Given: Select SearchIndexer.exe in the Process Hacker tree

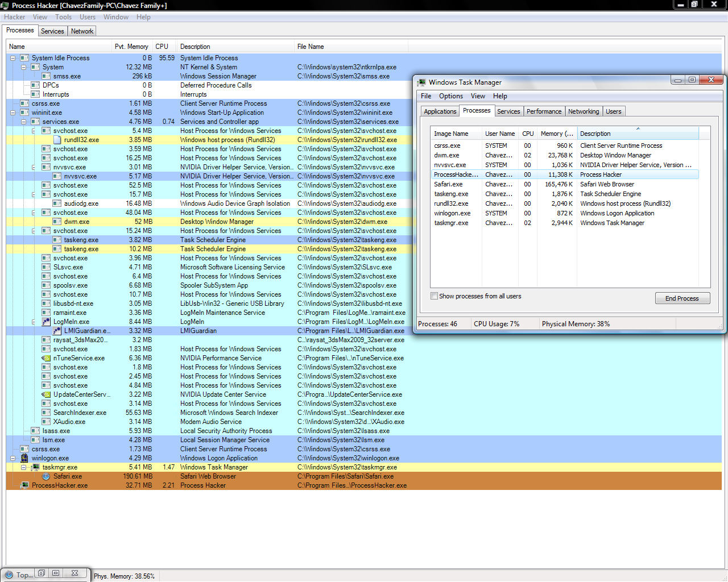Looking at the screenshot, I should click(x=364, y=413).
